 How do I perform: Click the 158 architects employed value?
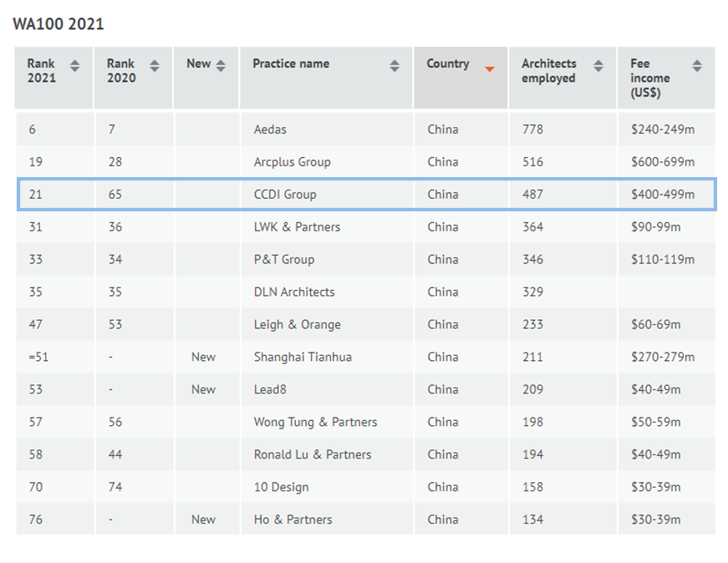pos(532,487)
